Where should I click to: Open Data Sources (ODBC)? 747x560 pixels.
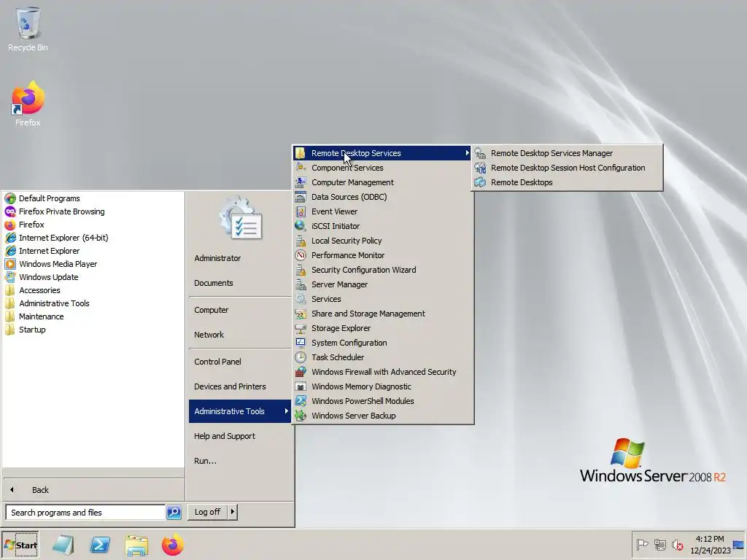pos(382,197)
